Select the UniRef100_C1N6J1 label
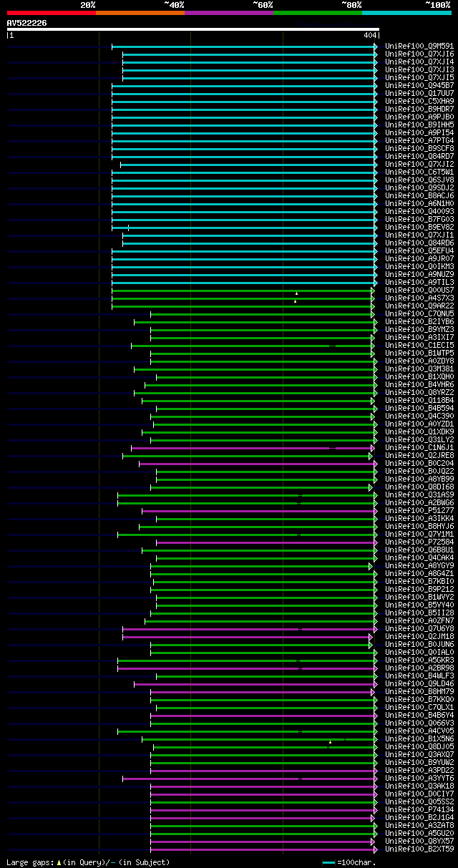This screenshot has height=868, width=458. point(419,448)
